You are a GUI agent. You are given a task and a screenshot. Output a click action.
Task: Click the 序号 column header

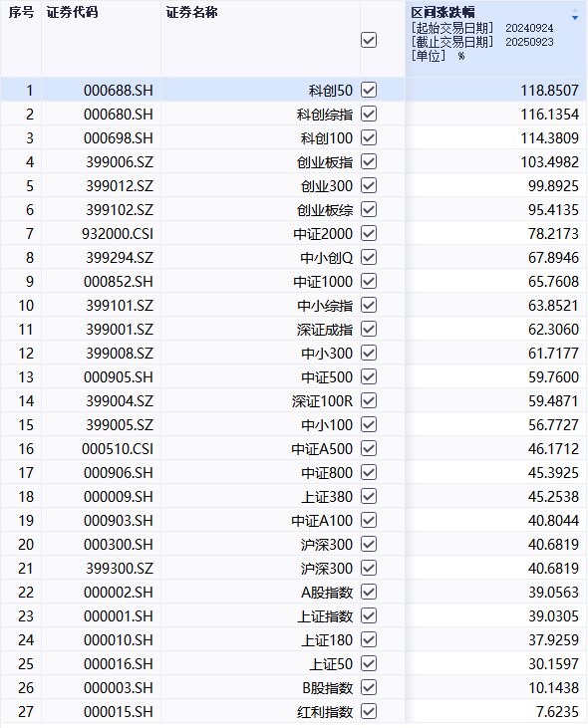click(x=21, y=13)
